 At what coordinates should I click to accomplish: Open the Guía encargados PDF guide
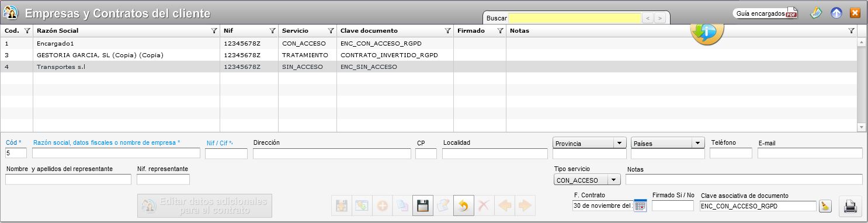pyautogui.click(x=766, y=13)
